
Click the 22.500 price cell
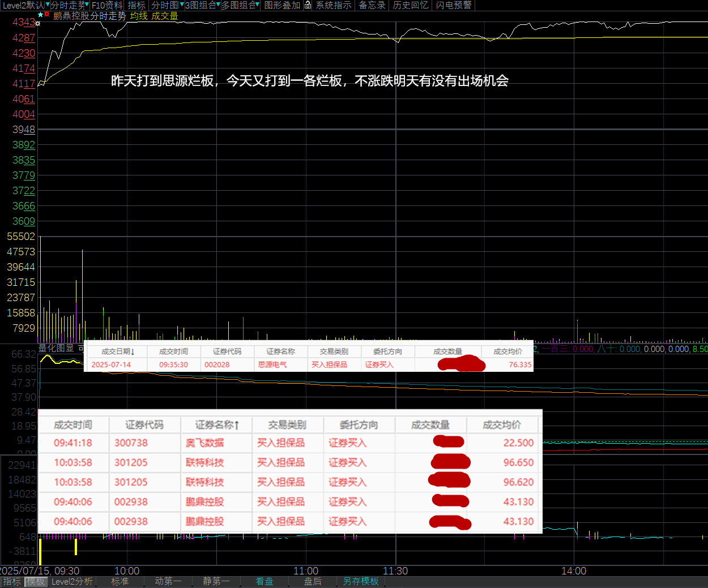(518, 443)
